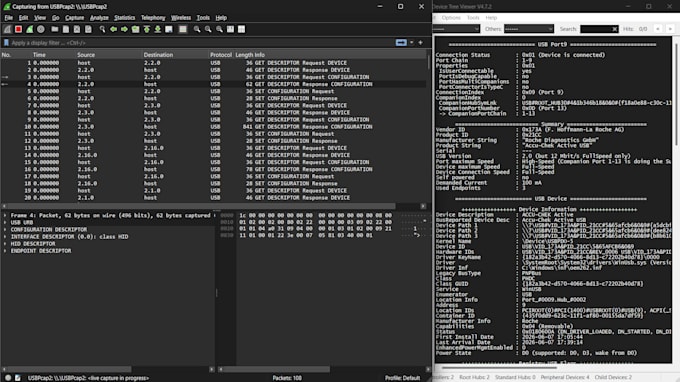Jump to the last packet

[x=158, y=29]
